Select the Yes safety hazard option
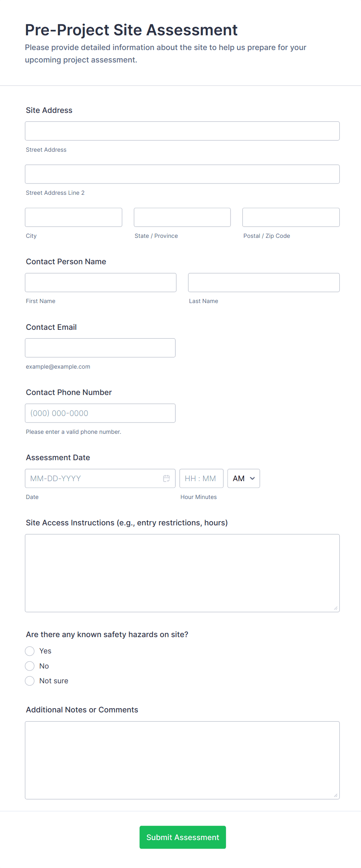This screenshot has width=361, height=868. click(30, 651)
